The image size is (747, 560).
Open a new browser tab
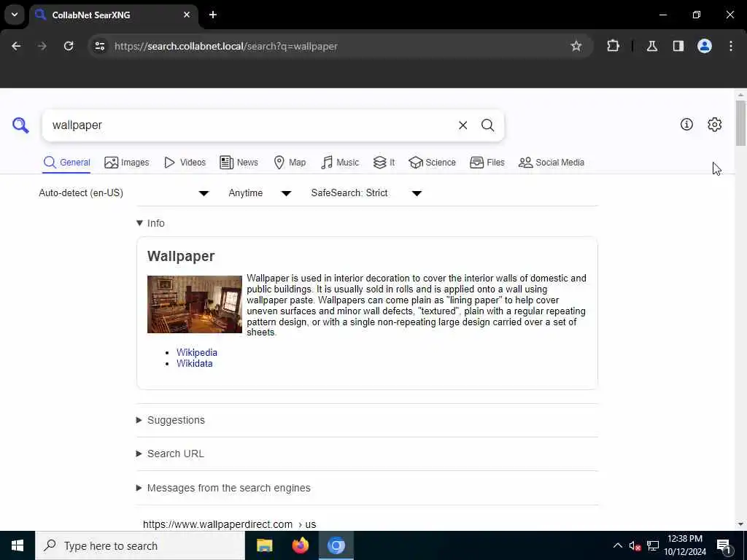tap(213, 15)
